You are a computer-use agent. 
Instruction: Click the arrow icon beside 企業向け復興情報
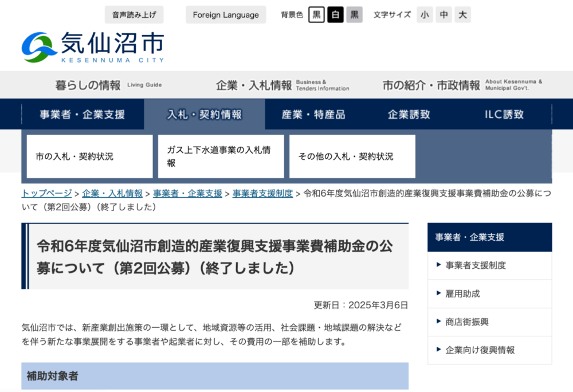[x=439, y=349]
